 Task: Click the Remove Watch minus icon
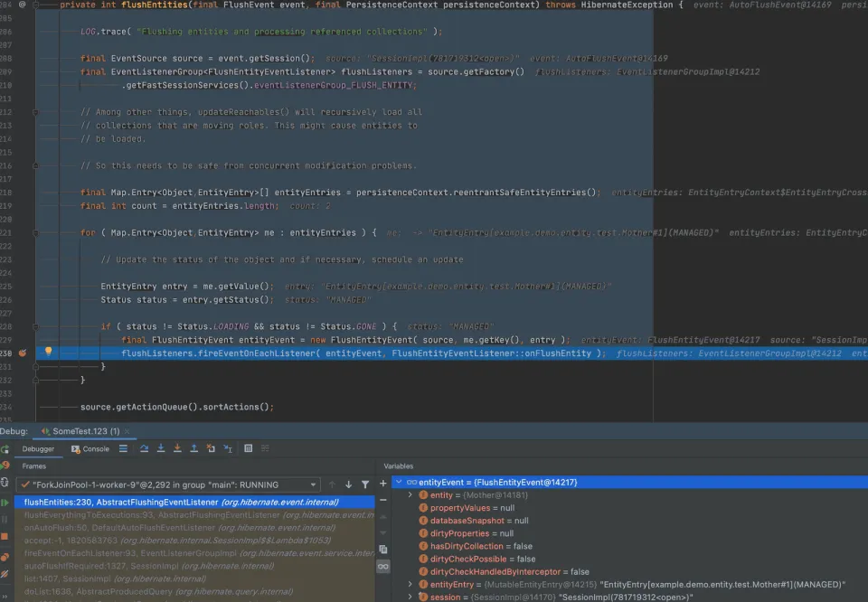tap(383, 500)
